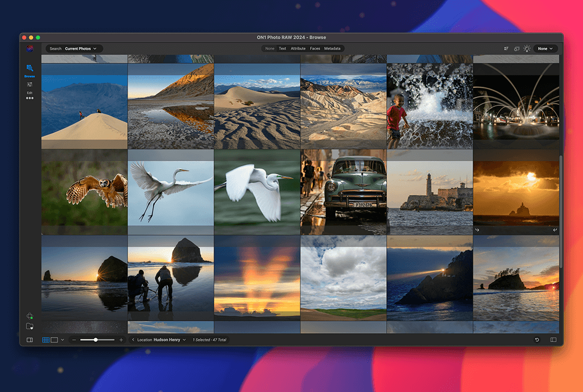Select the hikers on sand dune thumbnail
This screenshot has height=392, width=583.
click(85, 106)
